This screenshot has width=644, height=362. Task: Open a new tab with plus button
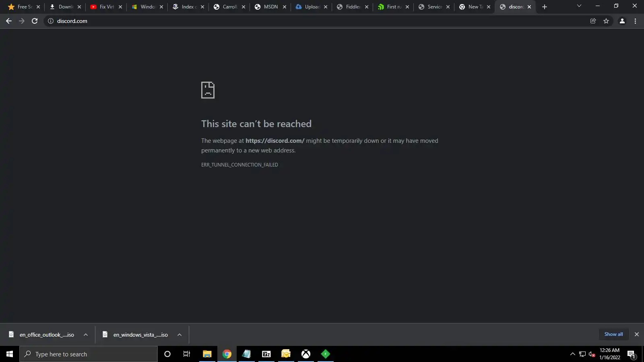[544, 7]
